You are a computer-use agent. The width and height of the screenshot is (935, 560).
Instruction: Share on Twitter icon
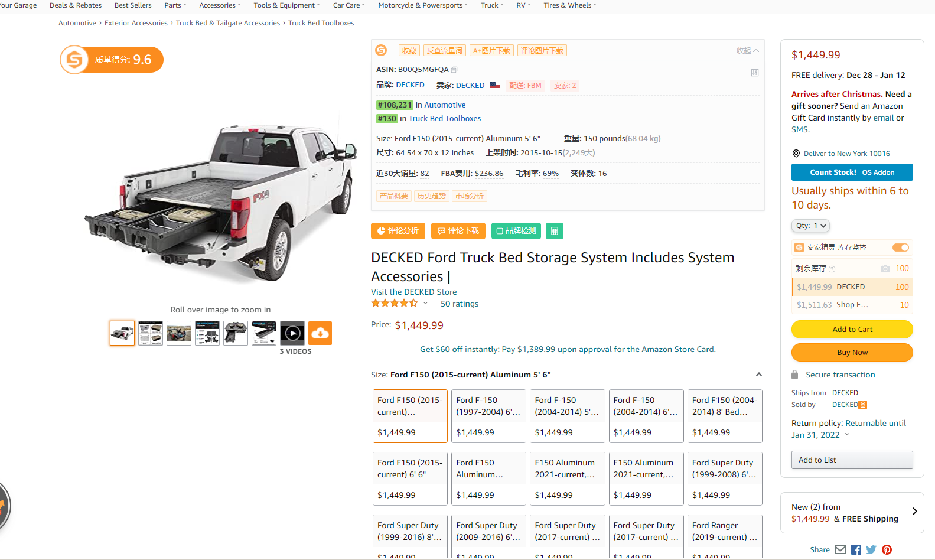tap(871, 549)
